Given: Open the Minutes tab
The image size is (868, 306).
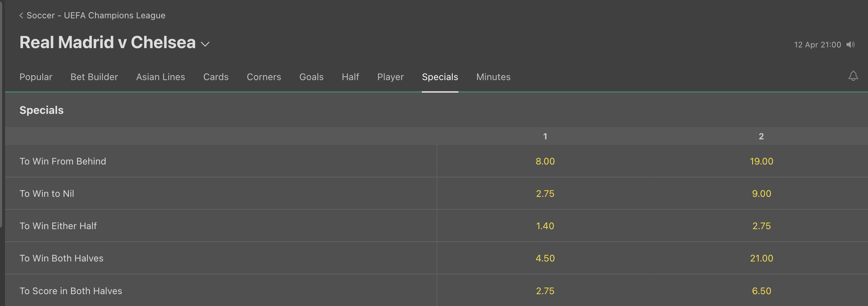Looking at the screenshot, I should pos(494,77).
